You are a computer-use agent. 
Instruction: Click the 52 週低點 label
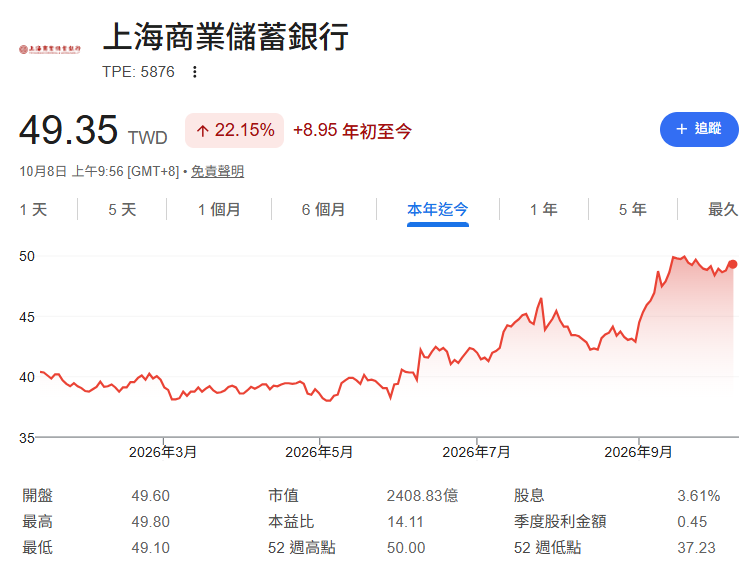pyautogui.click(x=548, y=548)
